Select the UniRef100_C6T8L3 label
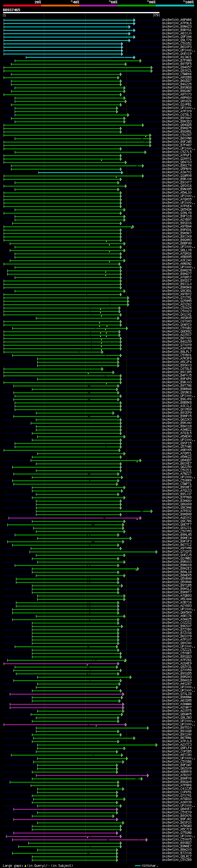Image resolution: width=197 pixels, height=868 pixels. pyautogui.click(x=177, y=115)
